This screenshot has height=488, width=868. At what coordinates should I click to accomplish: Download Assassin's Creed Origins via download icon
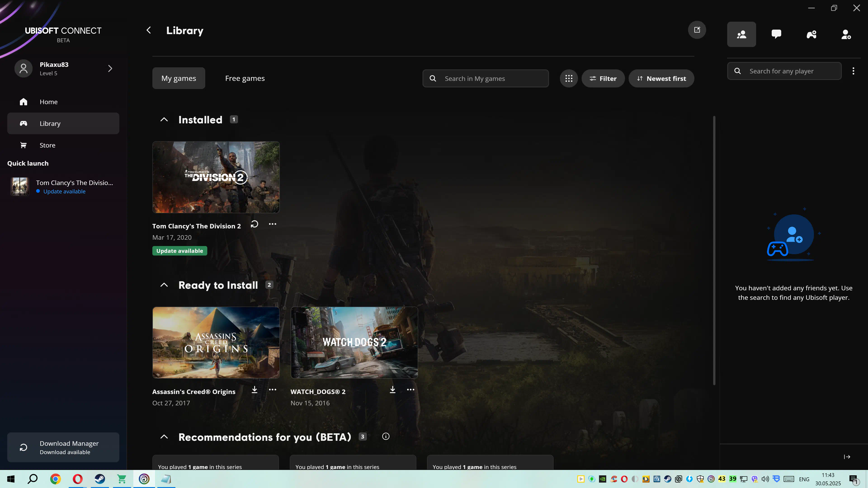(254, 390)
